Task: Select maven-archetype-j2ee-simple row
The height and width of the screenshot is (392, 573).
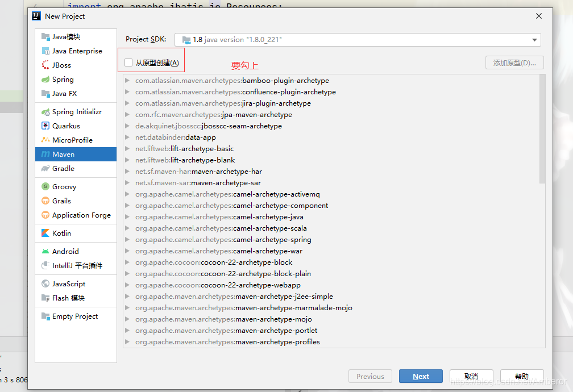Action: click(331, 297)
